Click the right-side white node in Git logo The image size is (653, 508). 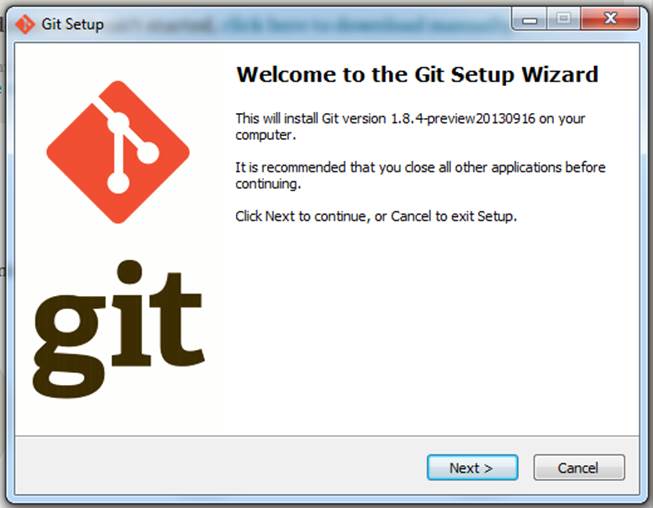(148, 153)
